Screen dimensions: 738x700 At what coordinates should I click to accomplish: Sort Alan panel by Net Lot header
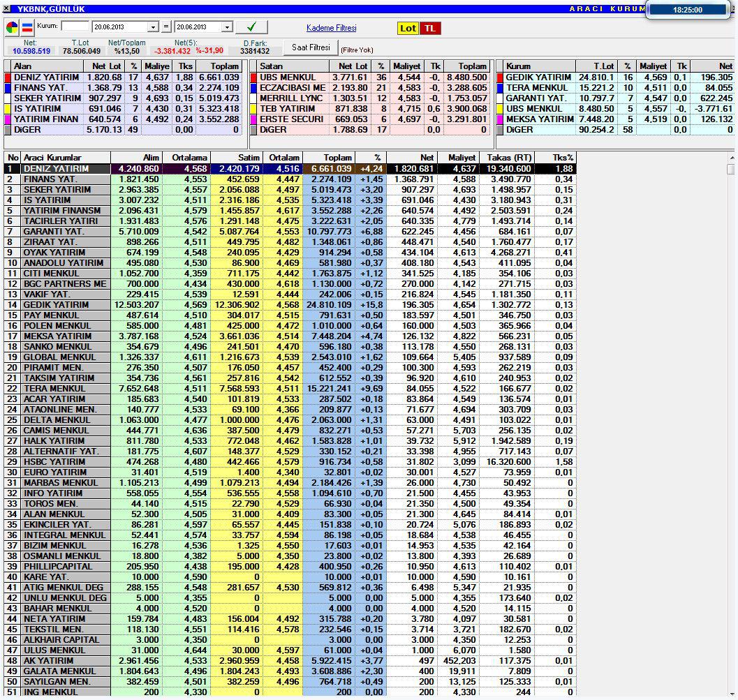[x=103, y=66]
